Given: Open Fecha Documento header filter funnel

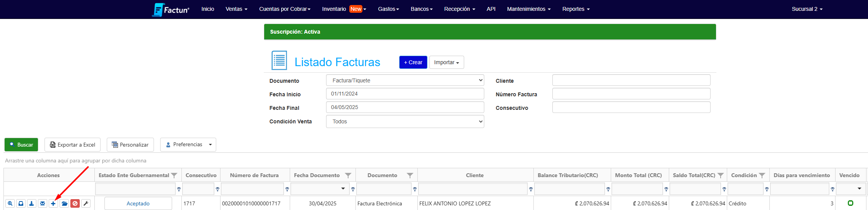Looking at the screenshot, I should click(x=348, y=176).
